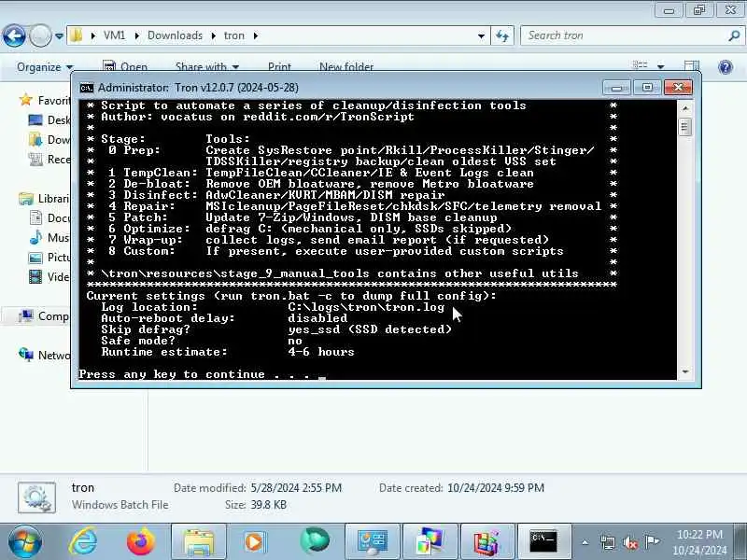Select Libraries in navigation pane

click(44, 199)
